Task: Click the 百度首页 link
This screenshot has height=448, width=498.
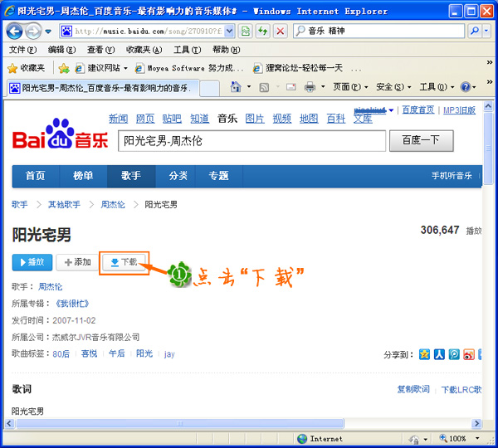Action: coord(418,110)
